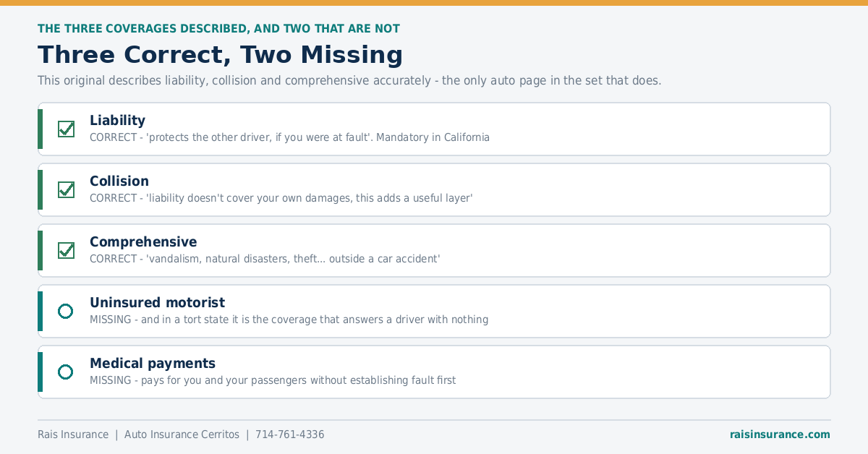Select the Uninsured motorist circle
This screenshot has height=454, width=868.
(66, 311)
